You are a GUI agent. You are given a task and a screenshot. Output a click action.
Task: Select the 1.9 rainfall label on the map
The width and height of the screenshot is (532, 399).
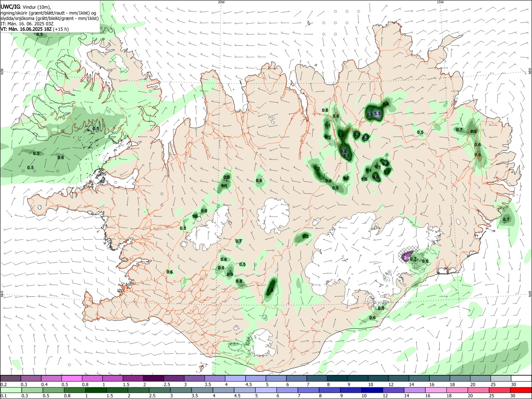(387, 171)
